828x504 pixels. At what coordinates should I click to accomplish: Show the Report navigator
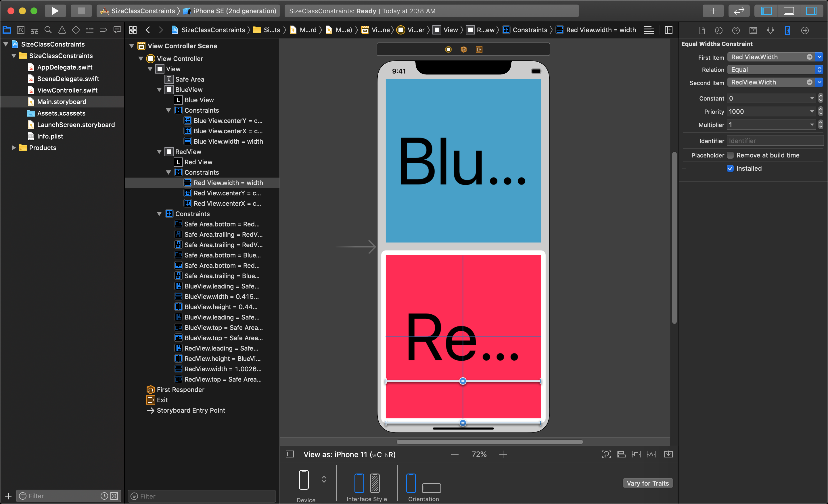pyautogui.click(x=117, y=30)
